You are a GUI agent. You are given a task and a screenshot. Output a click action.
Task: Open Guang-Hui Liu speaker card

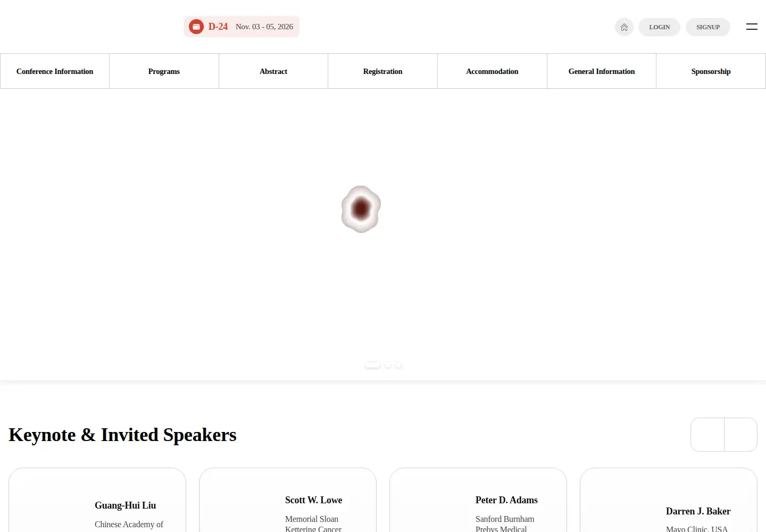[x=97, y=500]
